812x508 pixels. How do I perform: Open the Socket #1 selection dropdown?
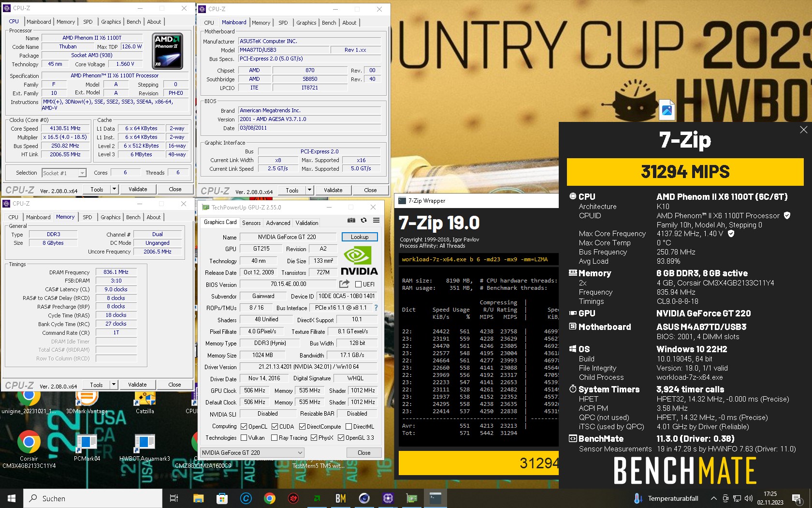point(64,173)
